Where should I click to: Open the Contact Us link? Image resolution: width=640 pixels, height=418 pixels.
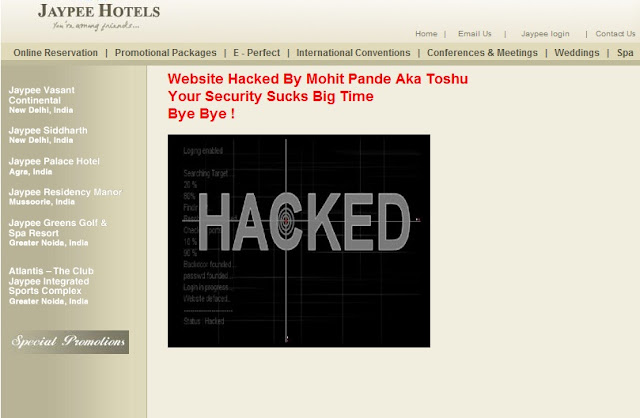click(x=615, y=34)
